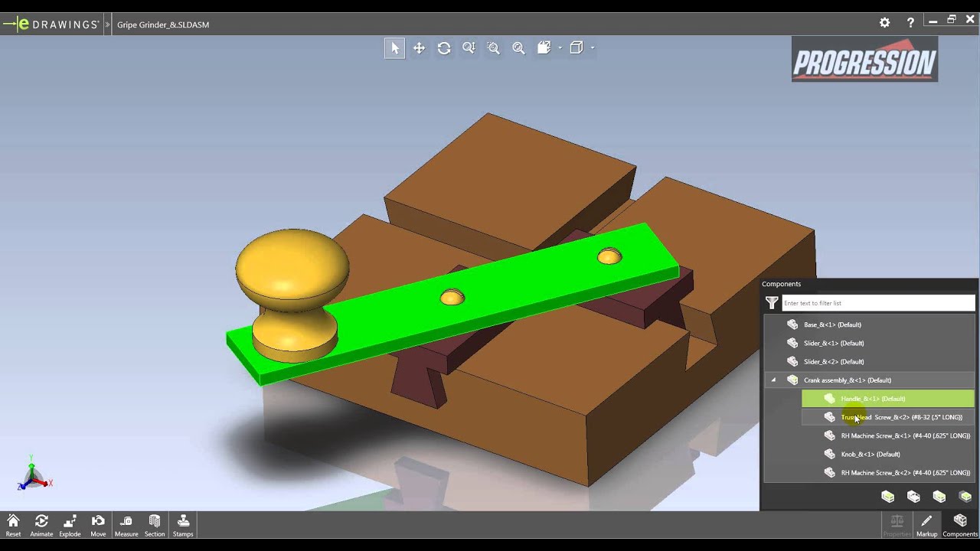Click the Explode assembly button
Screen dimensions: 980x551
coord(70,525)
